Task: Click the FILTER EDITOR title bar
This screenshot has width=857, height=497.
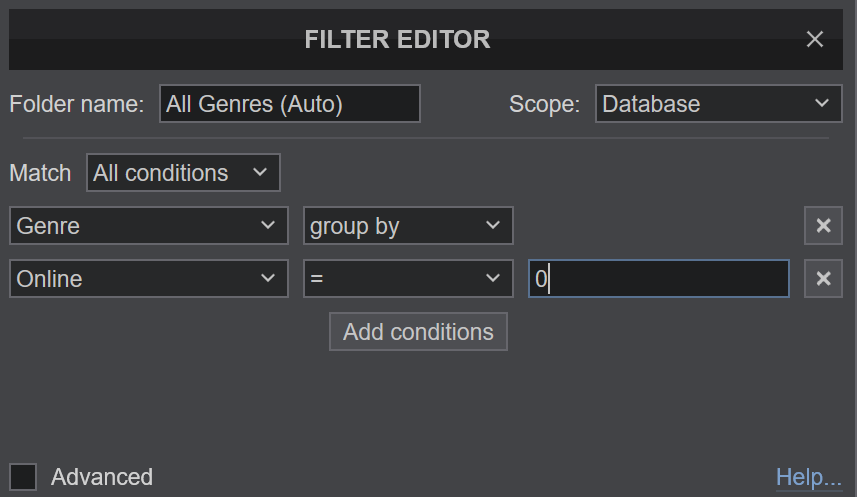Action: 397,40
